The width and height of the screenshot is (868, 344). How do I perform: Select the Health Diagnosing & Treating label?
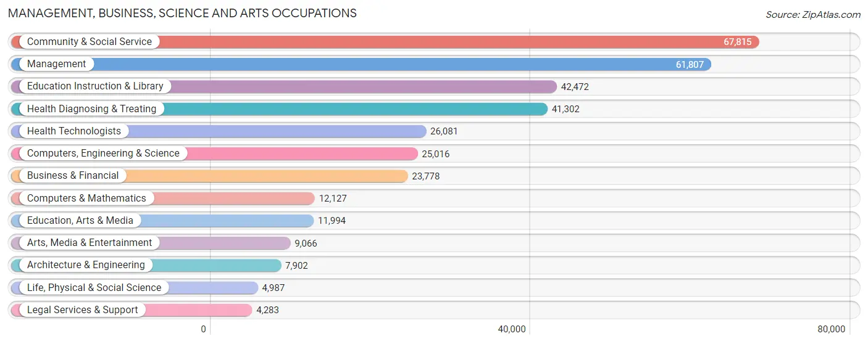(91, 109)
